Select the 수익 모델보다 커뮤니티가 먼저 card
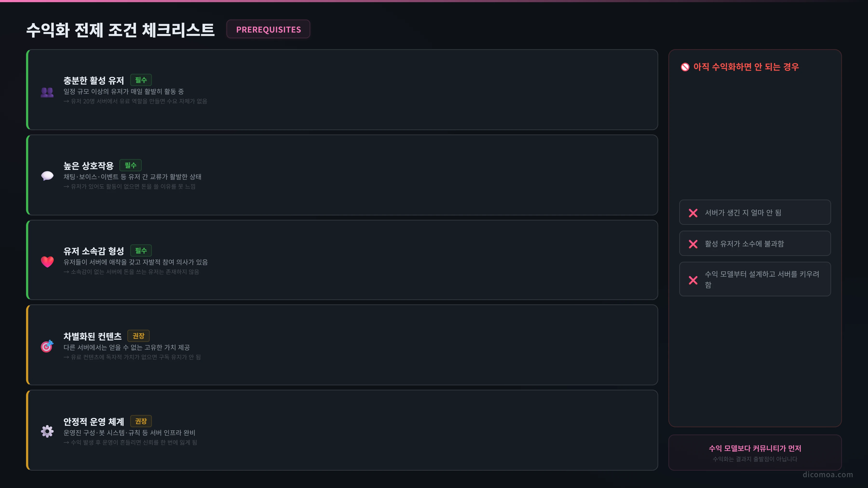 click(755, 453)
